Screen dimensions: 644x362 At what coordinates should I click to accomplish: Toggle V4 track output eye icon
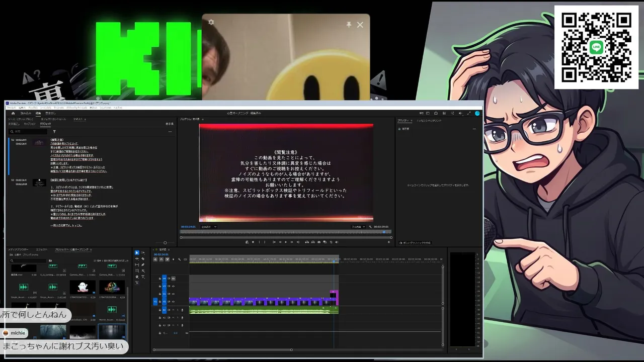click(173, 278)
